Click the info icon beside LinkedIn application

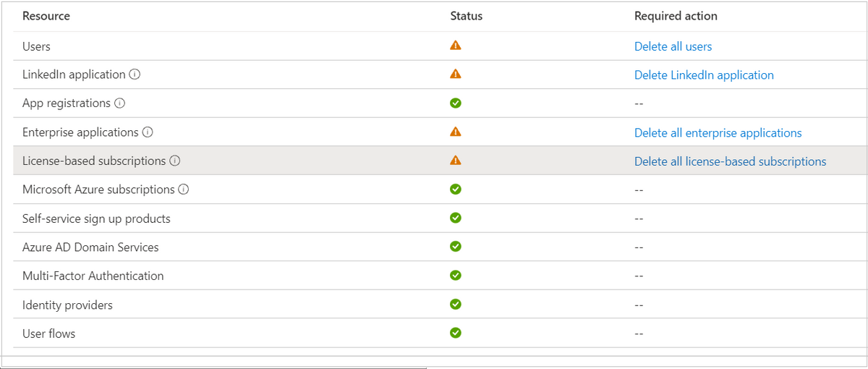[135, 75]
